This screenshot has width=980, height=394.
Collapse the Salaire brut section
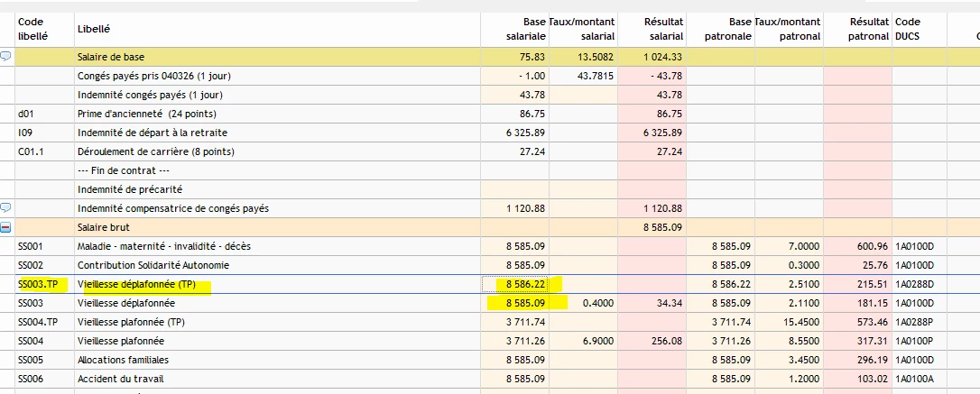[x=6, y=227]
